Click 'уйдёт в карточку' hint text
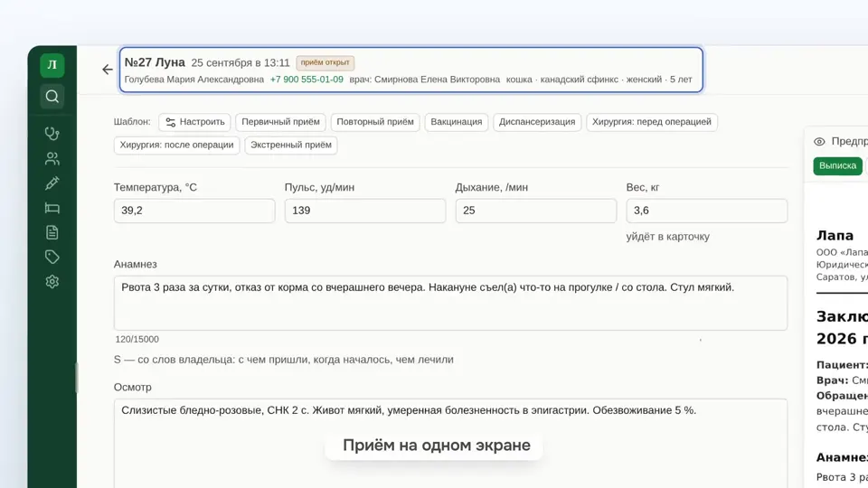The height and width of the screenshot is (488, 868). tap(667, 237)
